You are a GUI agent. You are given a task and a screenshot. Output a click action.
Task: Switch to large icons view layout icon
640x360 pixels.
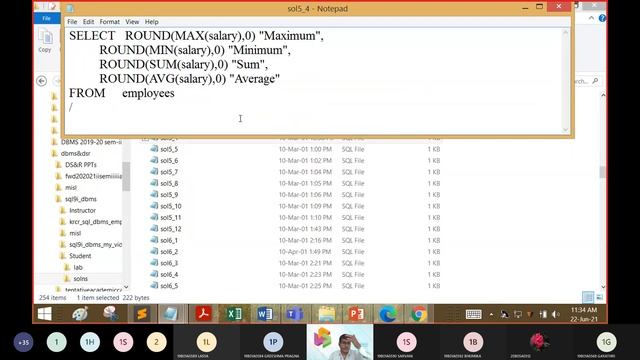click(x=599, y=297)
